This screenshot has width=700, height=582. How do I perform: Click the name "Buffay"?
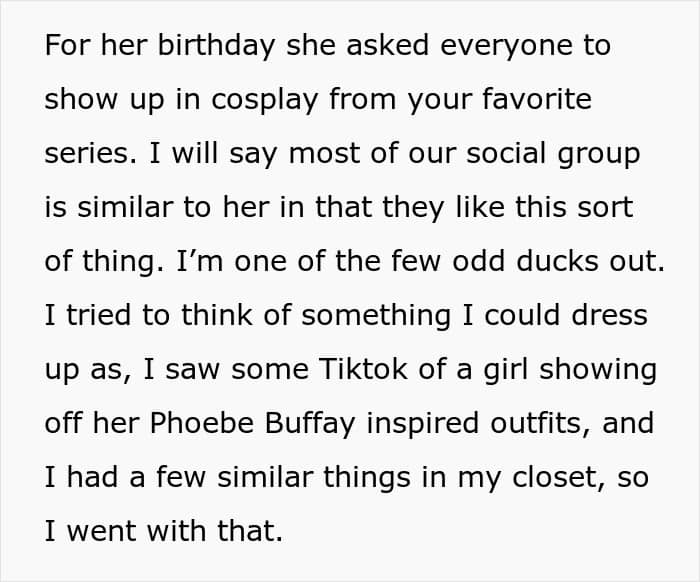(x=310, y=424)
